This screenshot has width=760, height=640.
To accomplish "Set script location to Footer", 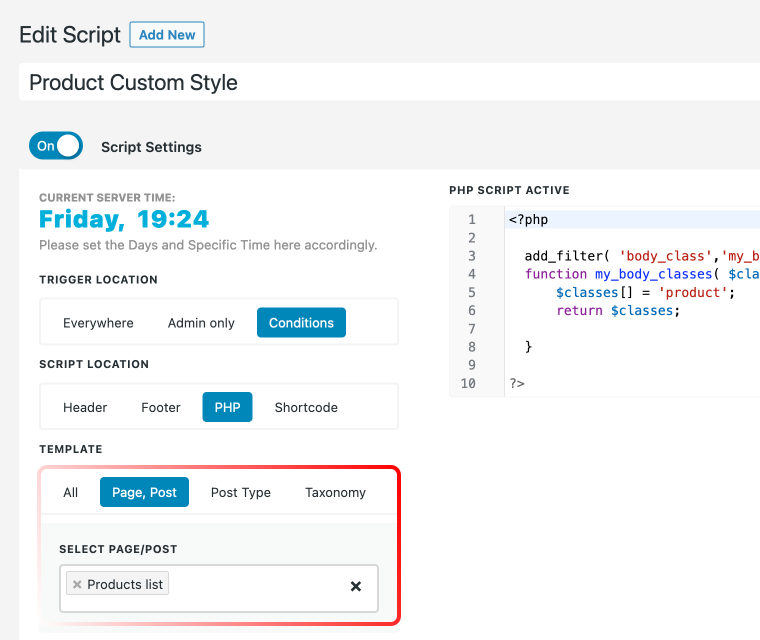I will 161,407.
